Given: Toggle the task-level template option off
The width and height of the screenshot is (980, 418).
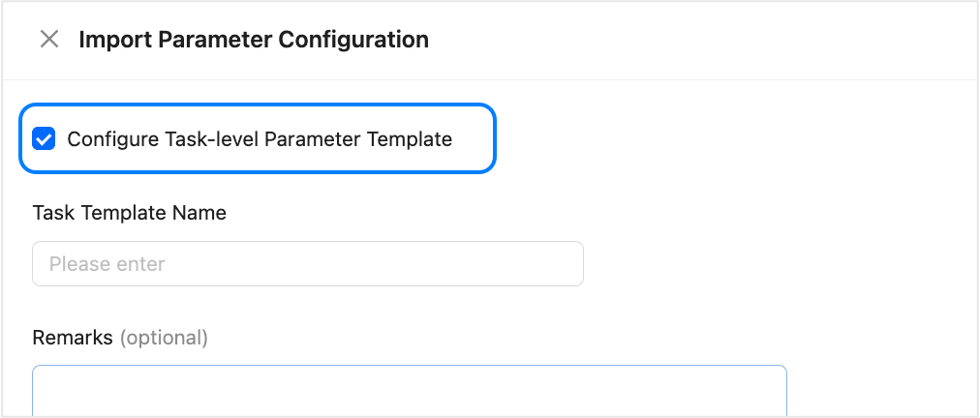Looking at the screenshot, I should point(44,139).
